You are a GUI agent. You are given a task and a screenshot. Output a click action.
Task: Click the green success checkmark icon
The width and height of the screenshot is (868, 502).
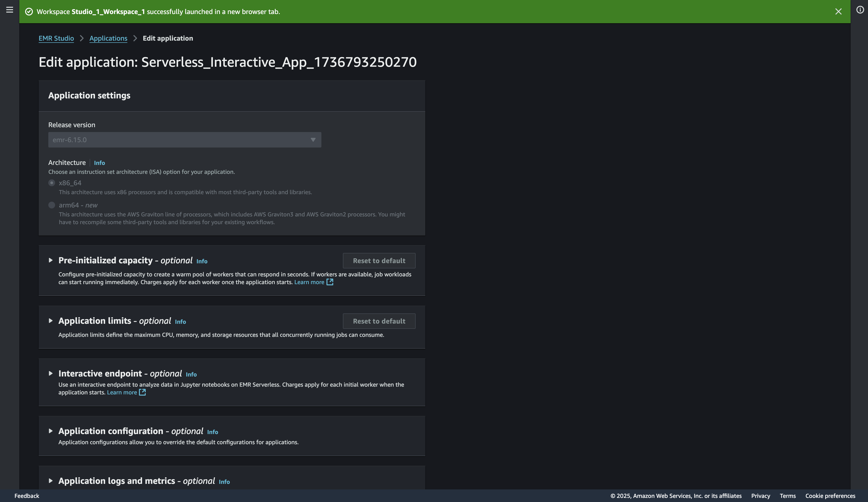[x=29, y=12]
